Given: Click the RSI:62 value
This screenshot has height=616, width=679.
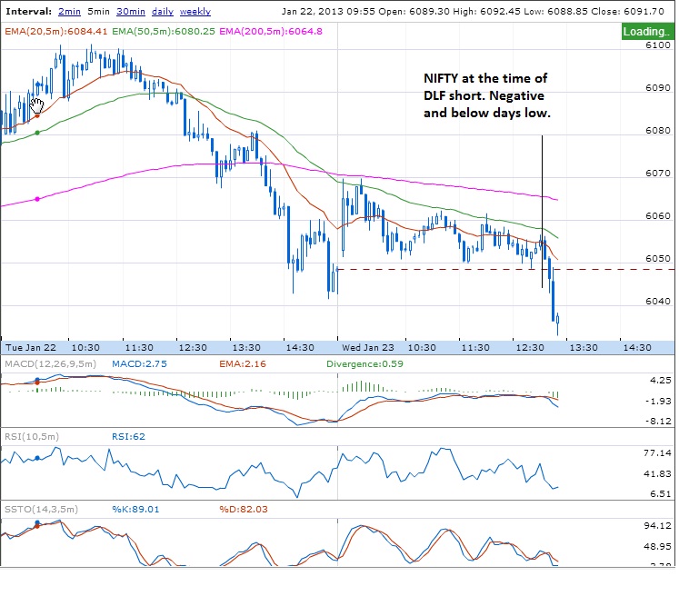Looking at the screenshot, I should click(x=128, y=436).
